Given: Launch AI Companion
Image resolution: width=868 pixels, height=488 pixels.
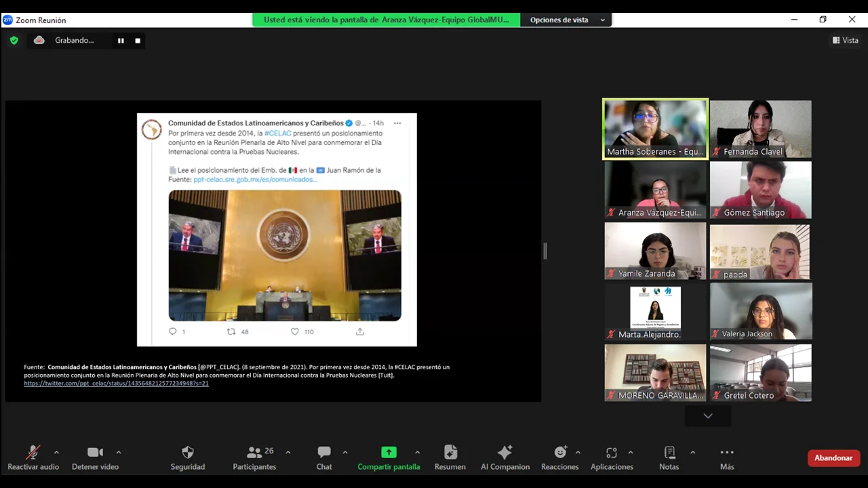Looking at the screenshot, I should coord(505,453).
